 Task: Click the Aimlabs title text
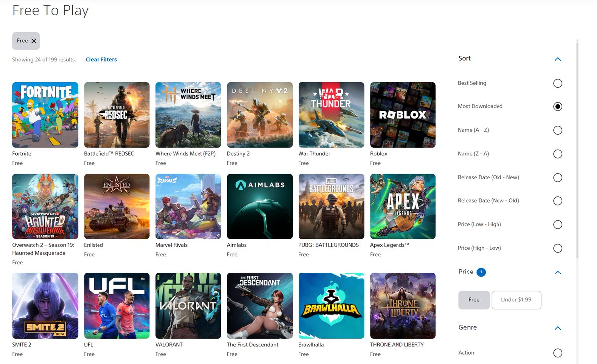click(237, 245)
